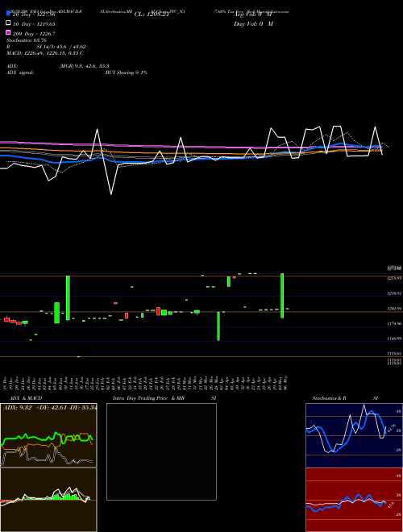This screenshot has height=532, width=403.
Task: Click the 1230.91 price axis label
Action: pos(395,293)
